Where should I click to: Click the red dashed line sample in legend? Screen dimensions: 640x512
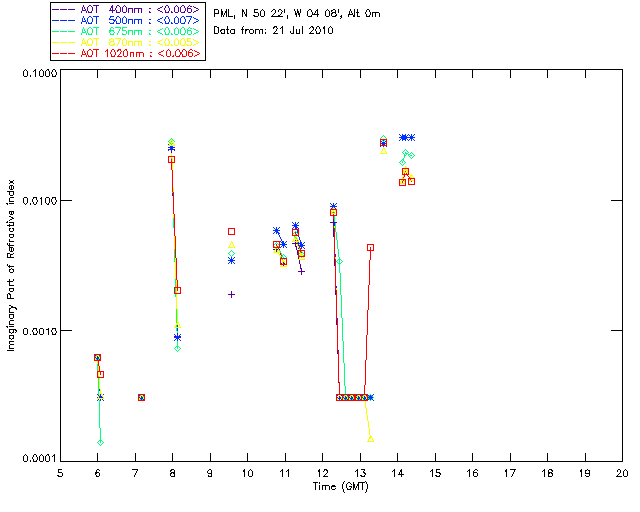click(64, 53)
